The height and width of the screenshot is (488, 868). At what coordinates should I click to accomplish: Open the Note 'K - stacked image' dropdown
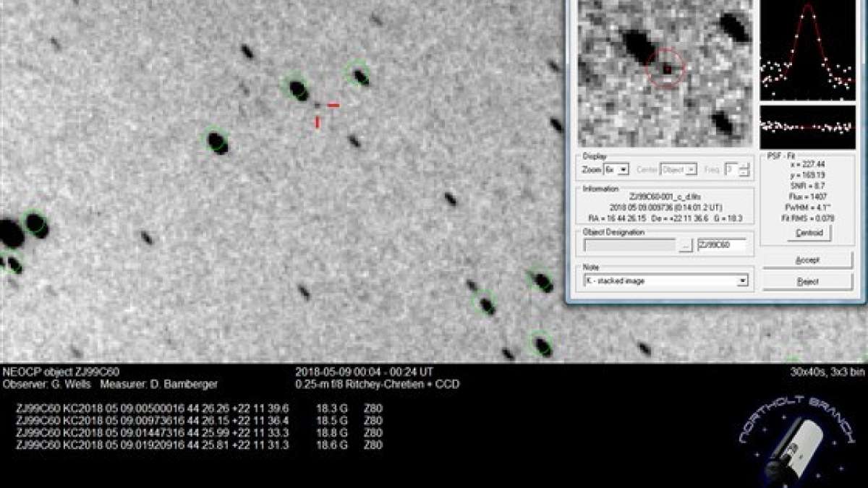click(665, 281)
